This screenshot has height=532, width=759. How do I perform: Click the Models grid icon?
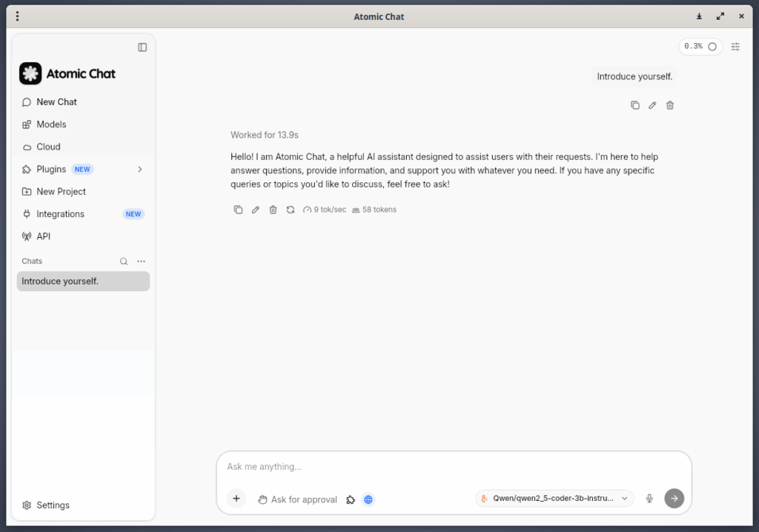pos(27,124)
